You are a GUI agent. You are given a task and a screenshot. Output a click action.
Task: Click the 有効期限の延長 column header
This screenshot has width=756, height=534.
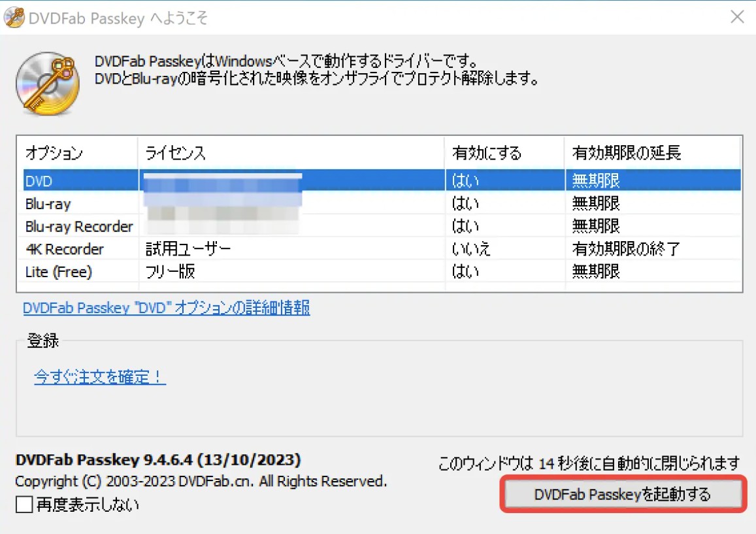click(x=653, y=153)
